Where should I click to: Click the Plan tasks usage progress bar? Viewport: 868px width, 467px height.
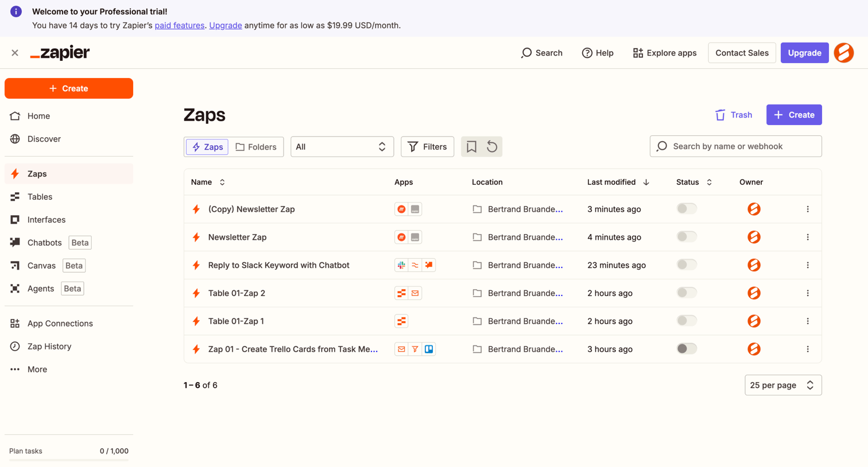[x=69, y=460]
